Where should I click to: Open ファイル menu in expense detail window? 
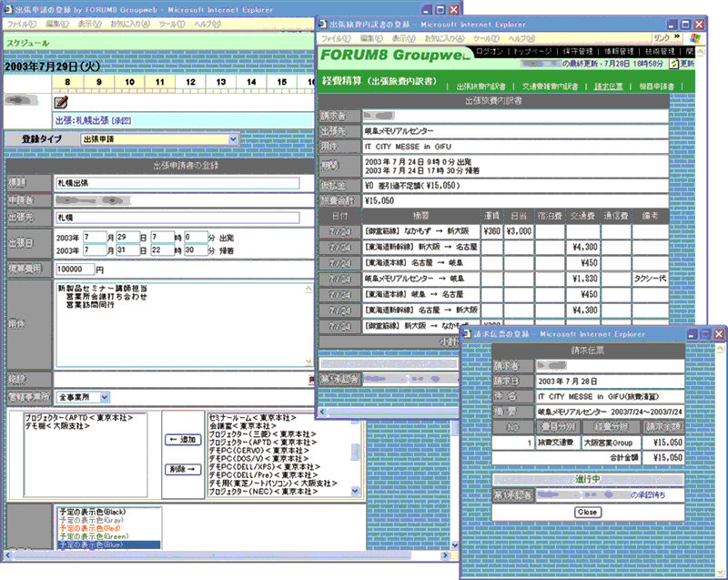[x=336, y=38]
